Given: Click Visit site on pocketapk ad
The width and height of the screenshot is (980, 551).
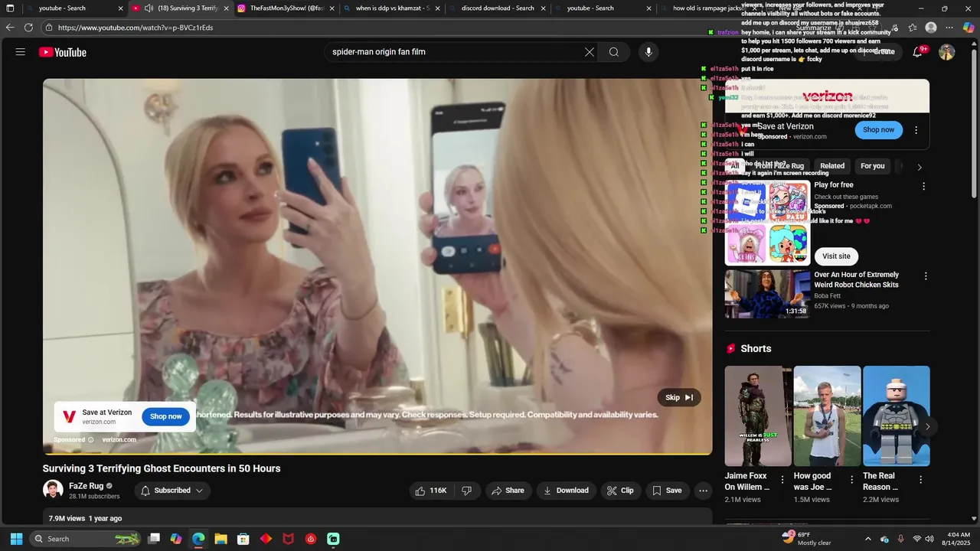Looking at the screenshot, I should coord(836,256).
